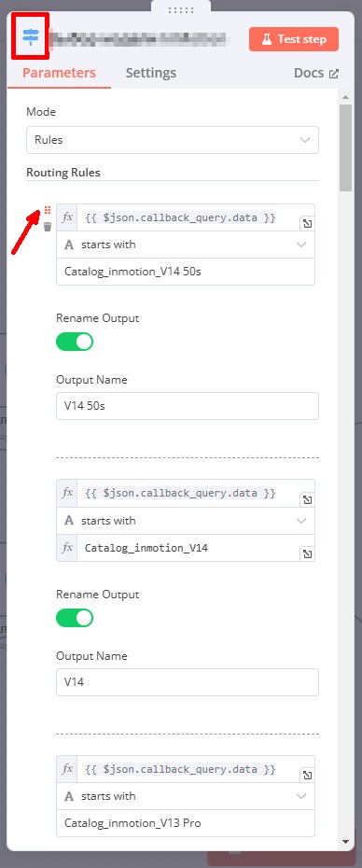
Task: Click the 'Catalog_inmotion_V14 50s' value field
Action: (x=186, y=272)
